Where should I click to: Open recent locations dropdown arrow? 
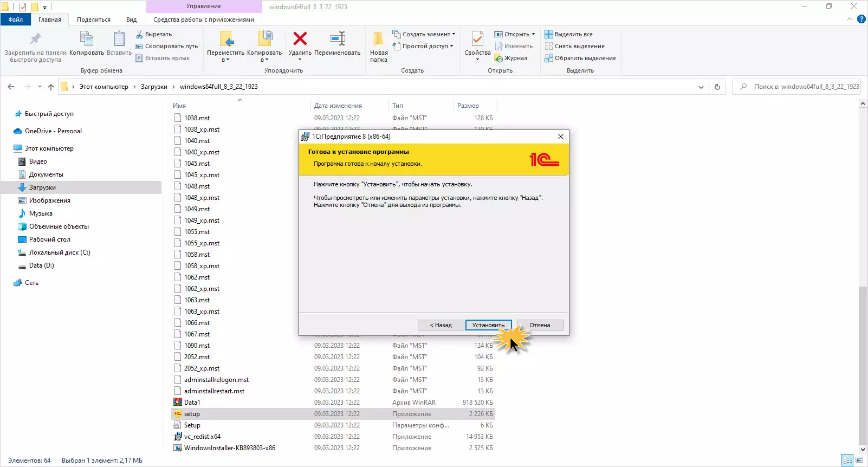(40, 87)
